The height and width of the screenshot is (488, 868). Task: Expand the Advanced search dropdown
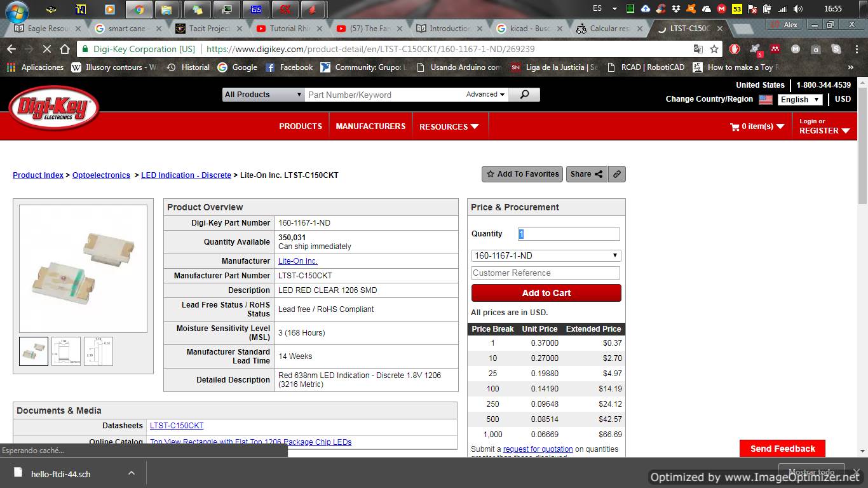485,95
